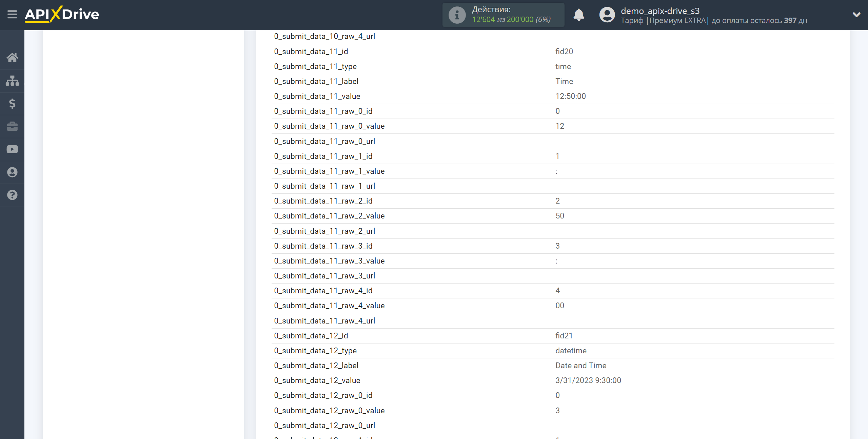Select 0_submit_data_11_raw_2_value field name
The width and height of the screenshot is (868, 439).
(329, 216)
